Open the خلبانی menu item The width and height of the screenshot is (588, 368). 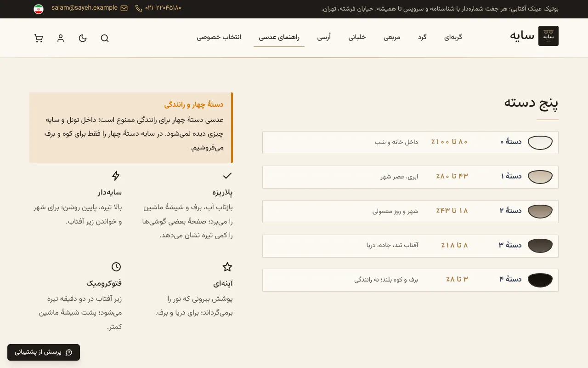click(357, 37)
